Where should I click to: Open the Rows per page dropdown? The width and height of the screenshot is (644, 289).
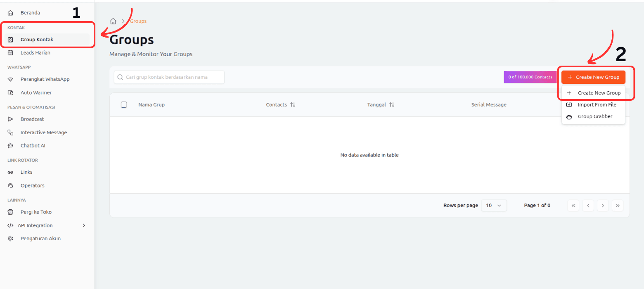click(493, 206)
